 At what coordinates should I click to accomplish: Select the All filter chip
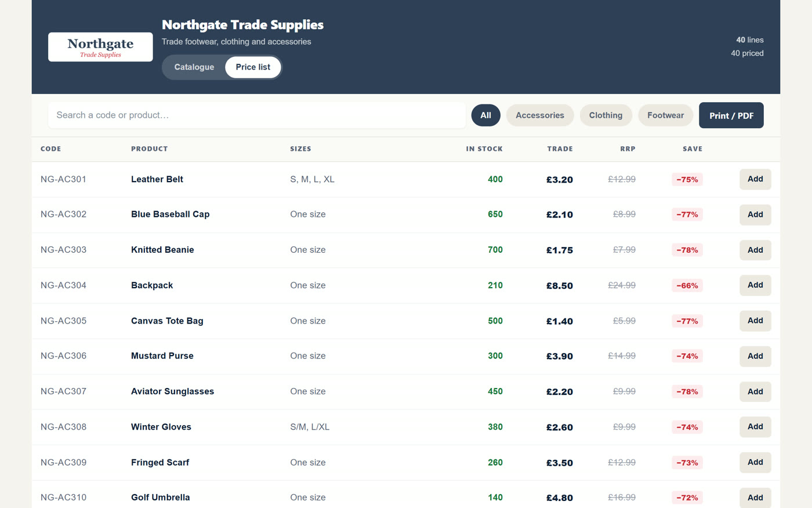coord(485,115)
